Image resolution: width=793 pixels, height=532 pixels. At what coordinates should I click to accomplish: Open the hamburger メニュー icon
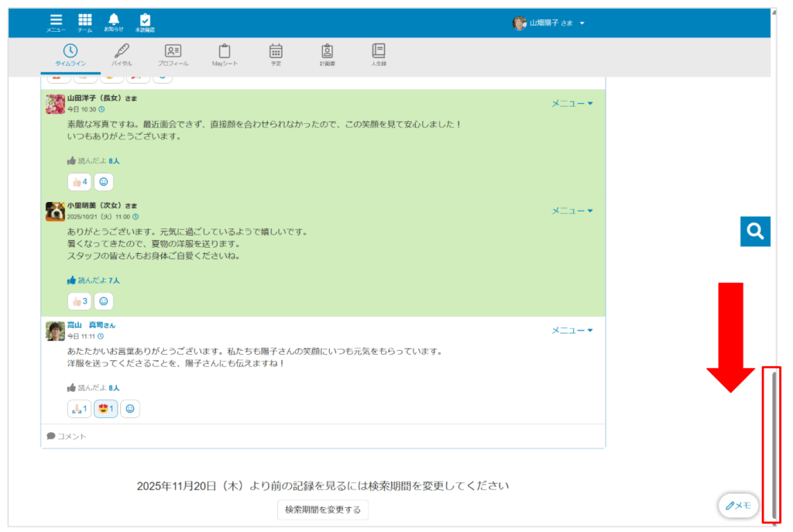[55, 21]
